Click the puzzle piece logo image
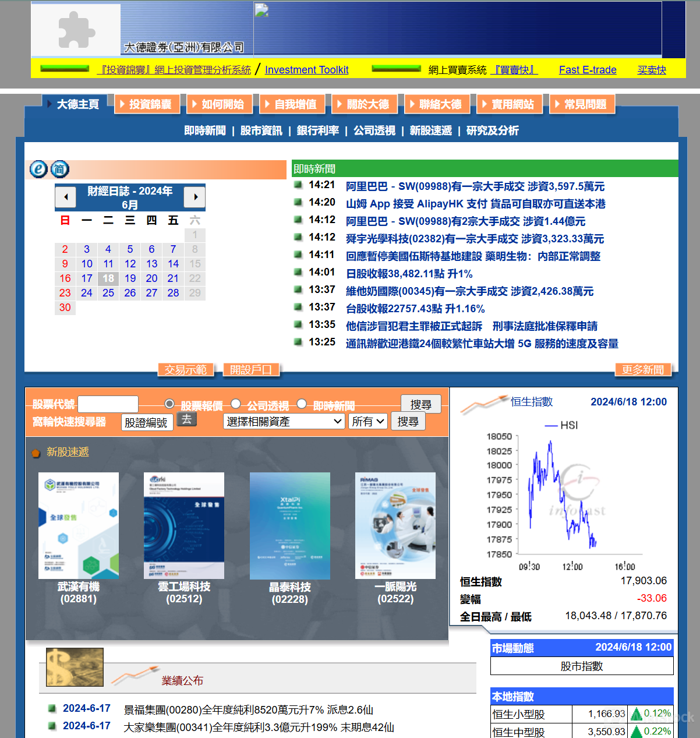This screenshot has height=738, width=700. click(x=76, y=30)
